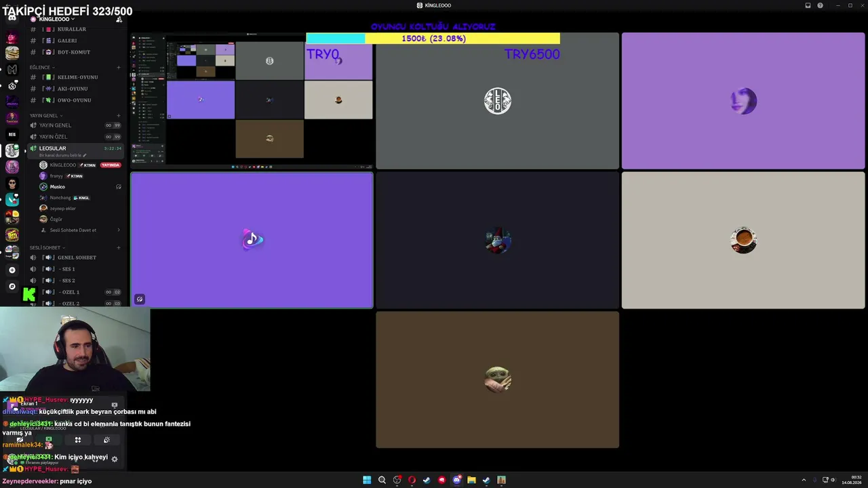
Task: Select Nanchang in voice member list
Action: tap(80, 198)
